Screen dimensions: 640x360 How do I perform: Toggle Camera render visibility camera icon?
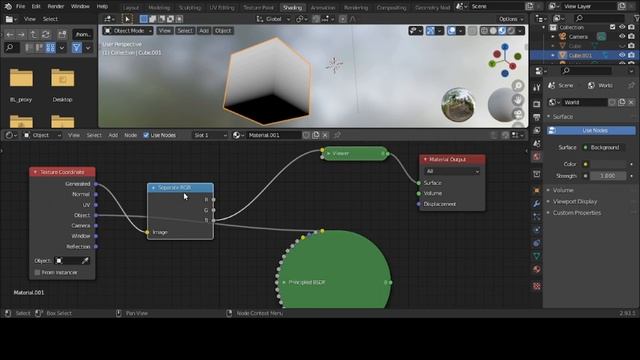(x=631, y=36)
